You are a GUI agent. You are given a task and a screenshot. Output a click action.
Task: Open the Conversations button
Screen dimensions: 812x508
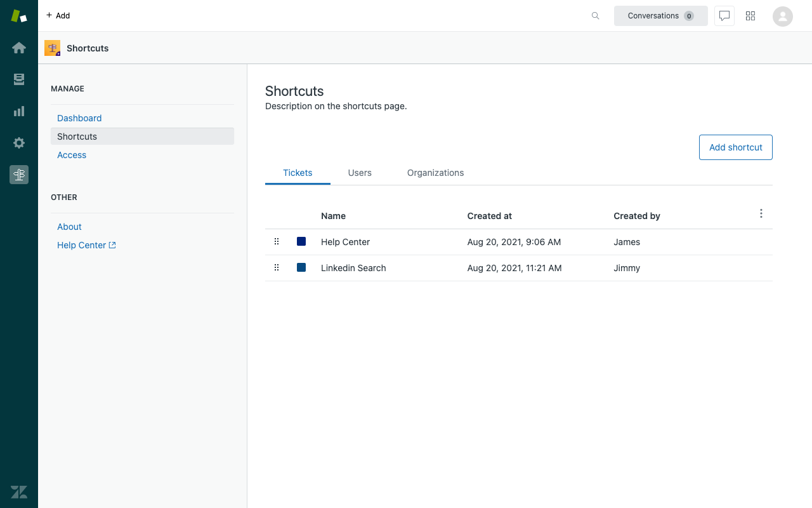pyautogui.click(x=660, y=16)
